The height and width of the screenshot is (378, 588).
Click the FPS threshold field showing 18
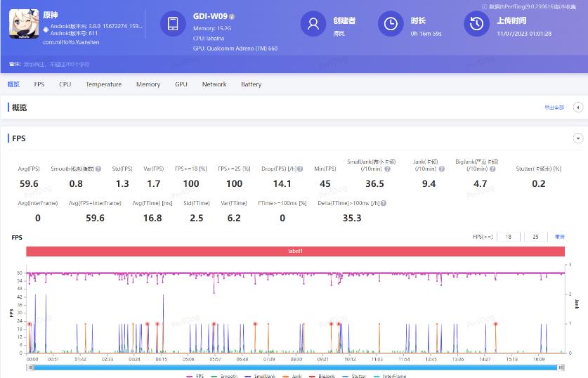507,237
